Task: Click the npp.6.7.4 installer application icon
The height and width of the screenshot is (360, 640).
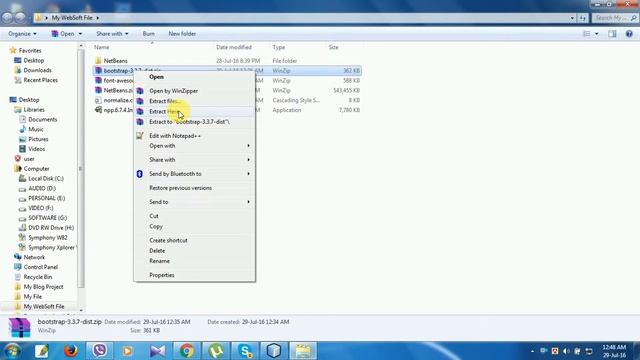Action: click(98, 110)
